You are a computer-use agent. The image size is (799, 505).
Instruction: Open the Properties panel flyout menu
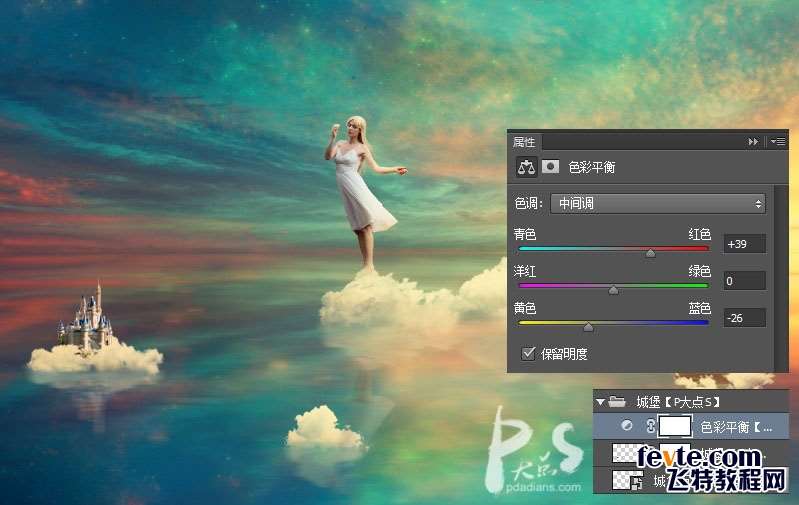[778, 142]
